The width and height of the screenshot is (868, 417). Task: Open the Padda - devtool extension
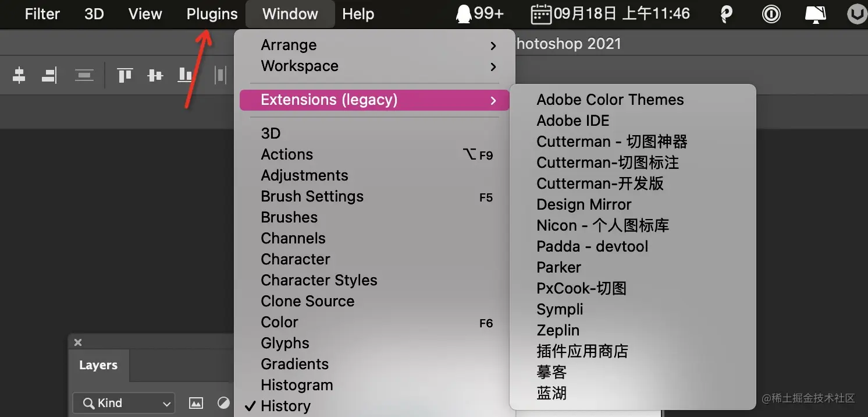pos(633,246)
